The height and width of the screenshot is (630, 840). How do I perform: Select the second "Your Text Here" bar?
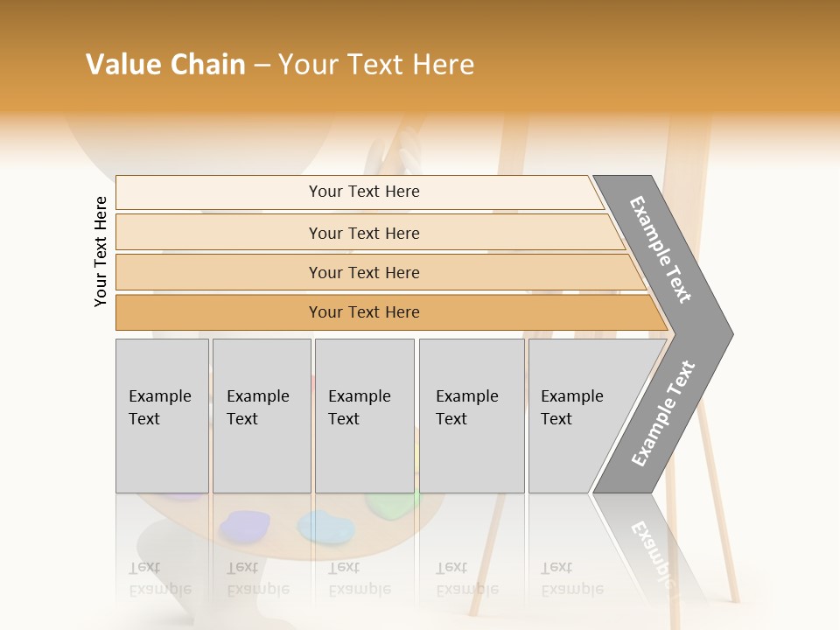pyautogui.click(x=363, y=233)
